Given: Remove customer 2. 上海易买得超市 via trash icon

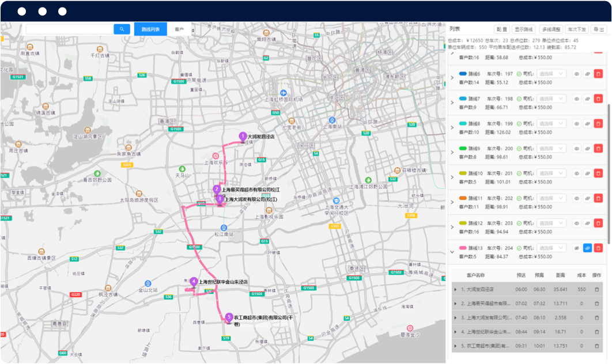Looking at the screenshot, I should pyautogui.click(x=596, y=304).
